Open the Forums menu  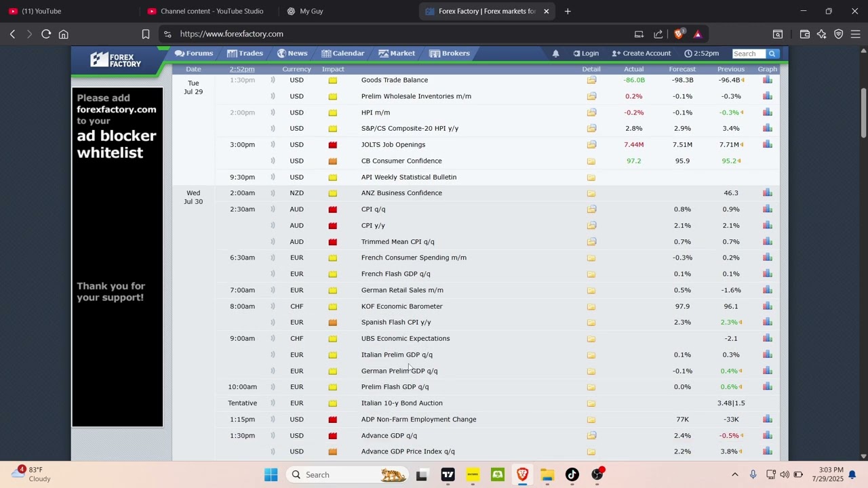[194, 54]
